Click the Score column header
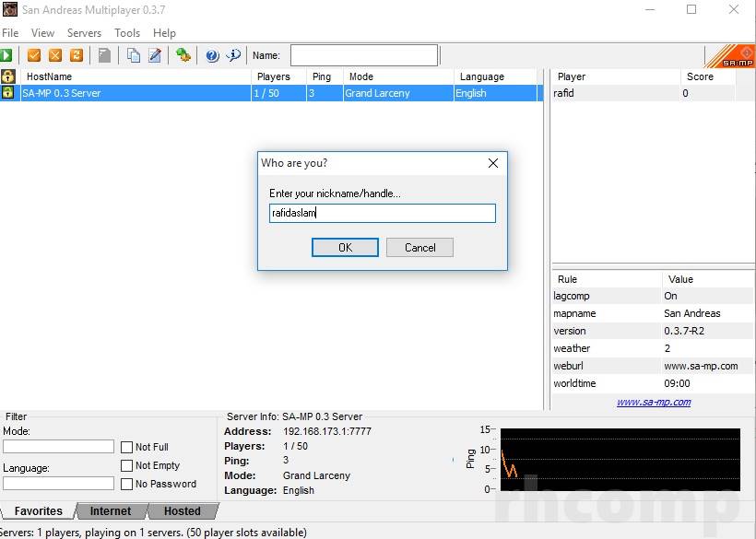The width and height of the screenshot is (756, 539). pos(708,76)
